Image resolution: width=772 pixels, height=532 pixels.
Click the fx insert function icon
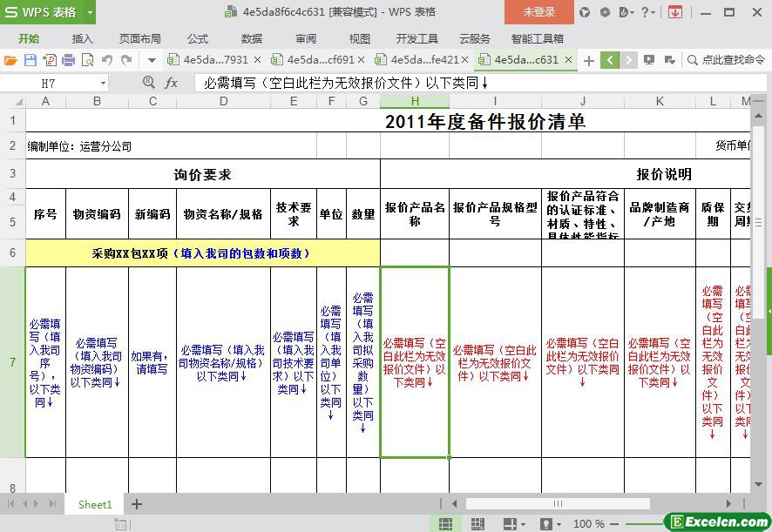(172, 83)
